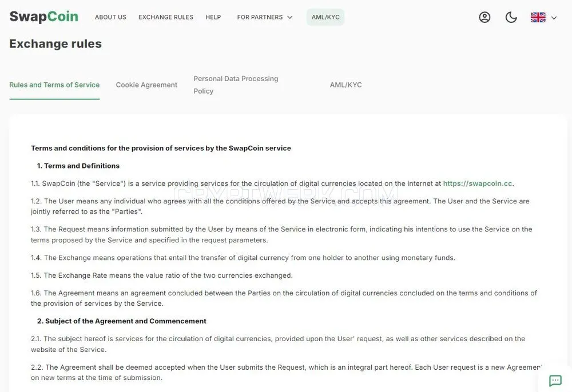Click clause 2.1 about subject hereof
This screenshot has width=572, height=392.
(278, 344)
